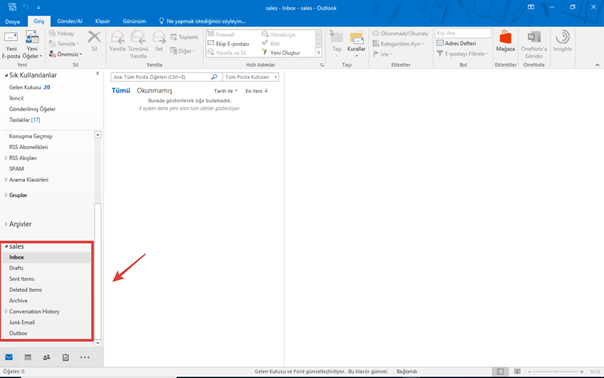Open the Sent Items folder
This screenshot has width=604, height=378.
pos(22,279)
